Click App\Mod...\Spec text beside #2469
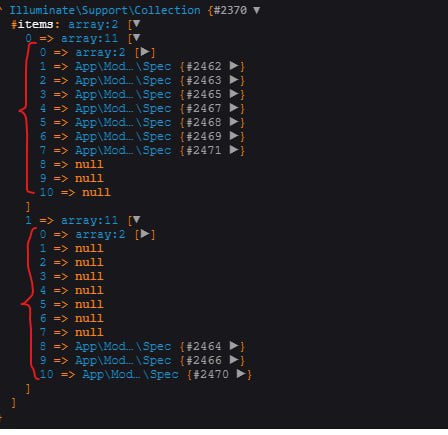The height and width of the screenshot is (435, 448). click(x=123, y=136)
